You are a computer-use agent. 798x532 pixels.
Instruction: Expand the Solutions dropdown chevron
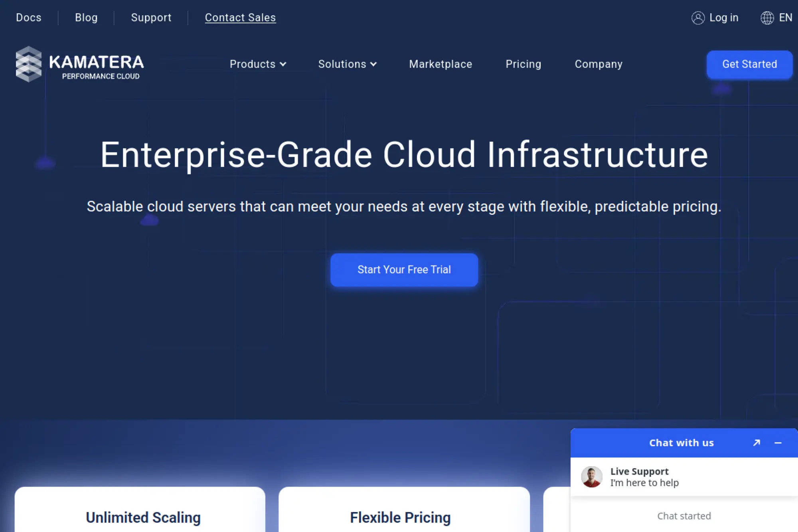point(373,64)
